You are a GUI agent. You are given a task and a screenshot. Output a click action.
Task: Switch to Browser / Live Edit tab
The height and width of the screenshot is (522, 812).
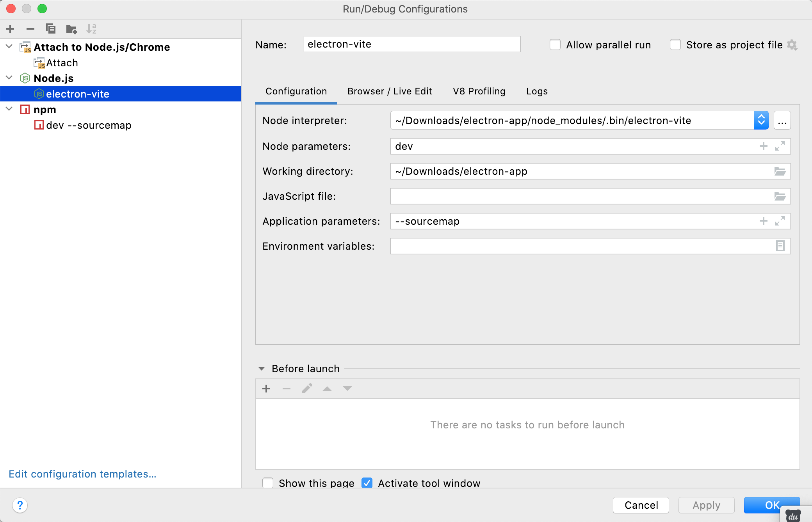tap(390, 91)
